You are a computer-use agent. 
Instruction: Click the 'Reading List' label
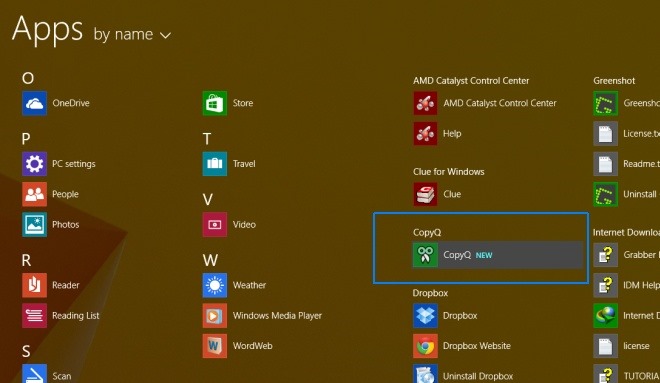(x=76, y=315)
